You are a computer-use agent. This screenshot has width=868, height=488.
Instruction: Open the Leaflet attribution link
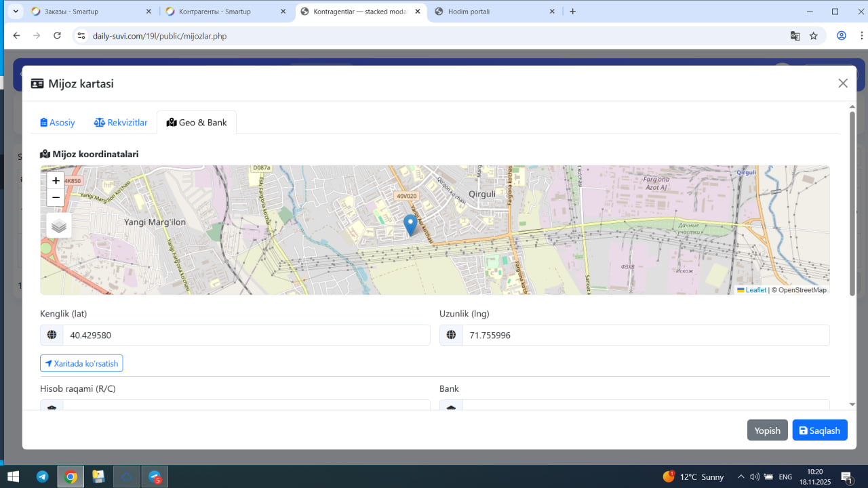click(x=755, y=290)
